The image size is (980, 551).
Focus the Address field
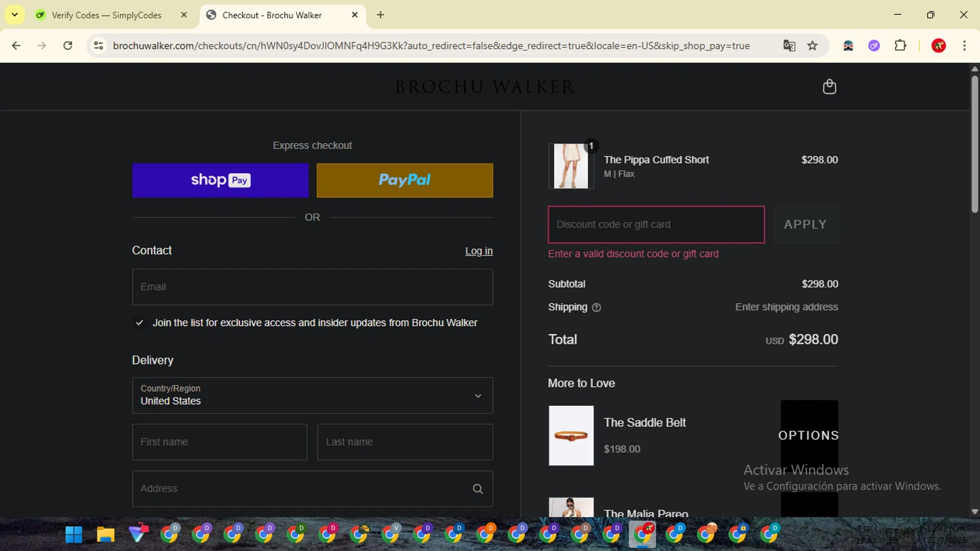[x=312, y=489]
